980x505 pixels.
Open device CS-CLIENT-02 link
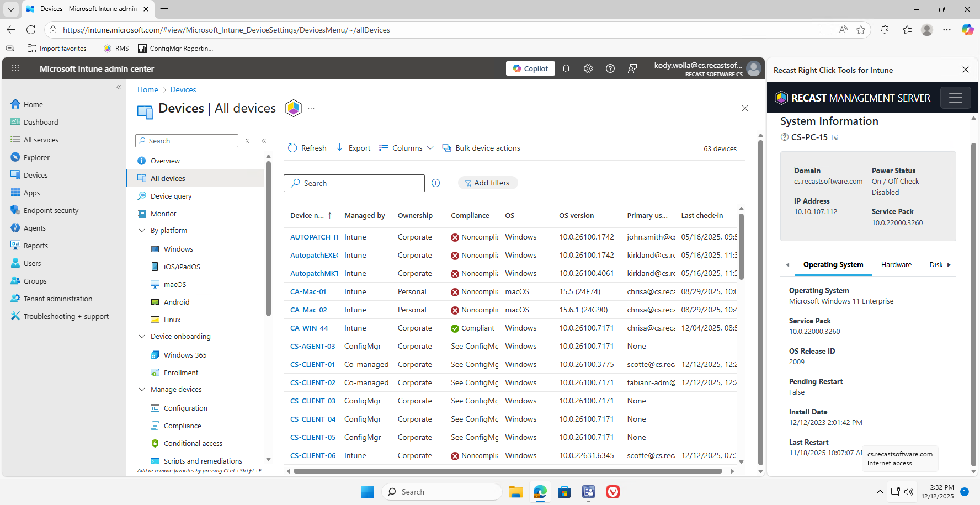click(313, 382)
